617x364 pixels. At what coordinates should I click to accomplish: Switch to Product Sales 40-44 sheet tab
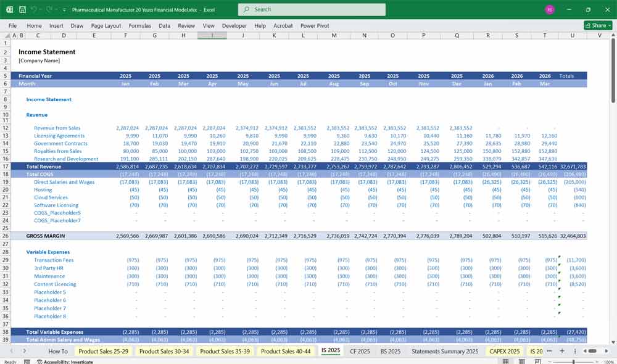click(x=286, y=351)
